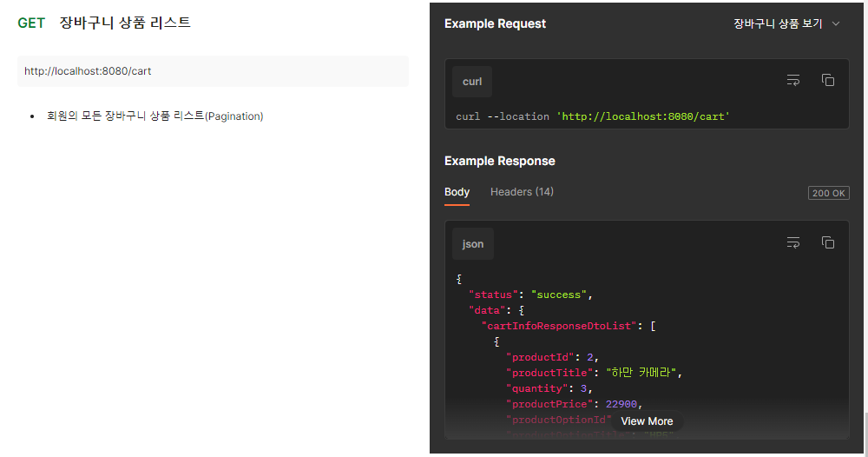Click the 200 OK status badge
The image size is (868, 457).
click(829, 194)
